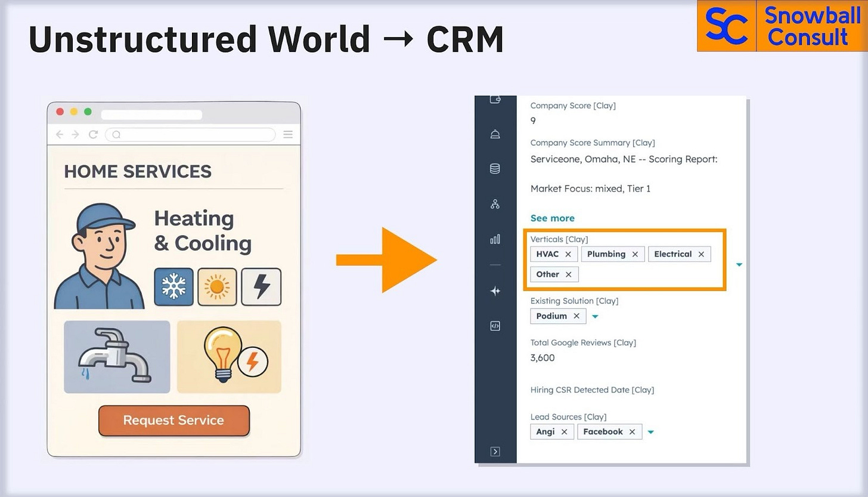Viewport: 868px width, 497px height.
Task: Click the faucet plumbing tile
Action: pyautogui.click(x=117, y=357)
